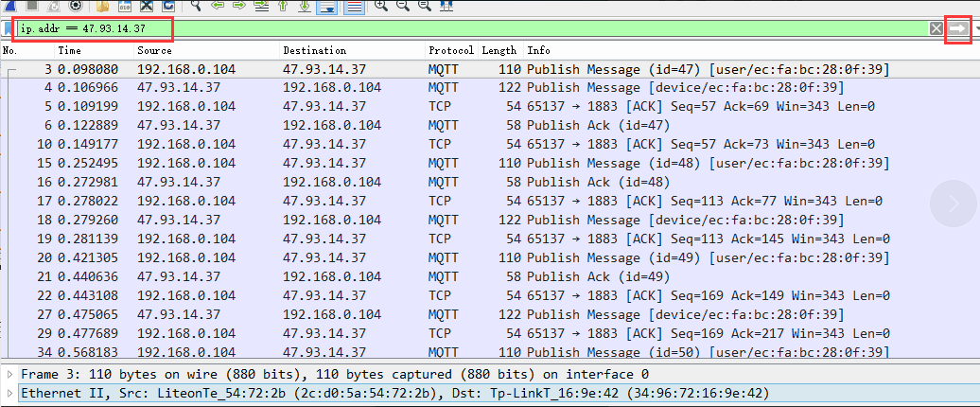The height and width of the screenshot is (407, 980).
Task: Toggle packet list colorization
Action: (355, 7)
